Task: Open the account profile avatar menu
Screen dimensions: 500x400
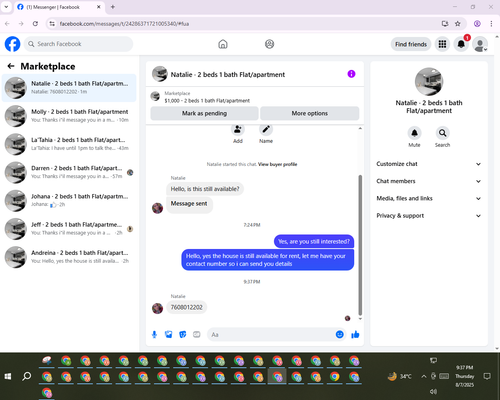Action: [x=480, y=44]
